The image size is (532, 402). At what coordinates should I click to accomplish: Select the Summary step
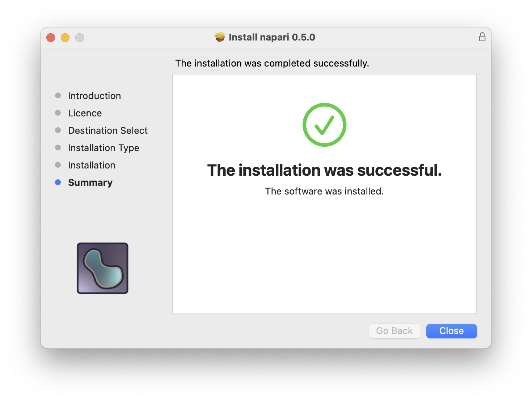[90, 183]
